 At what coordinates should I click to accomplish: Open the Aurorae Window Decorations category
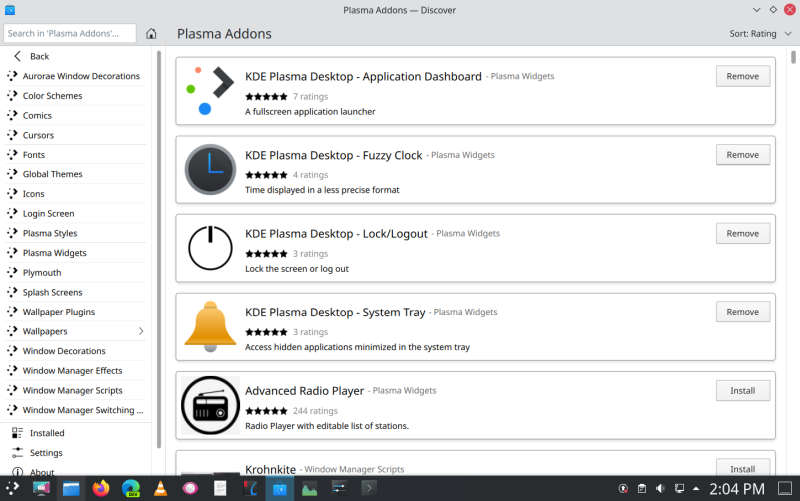(76, 76)
